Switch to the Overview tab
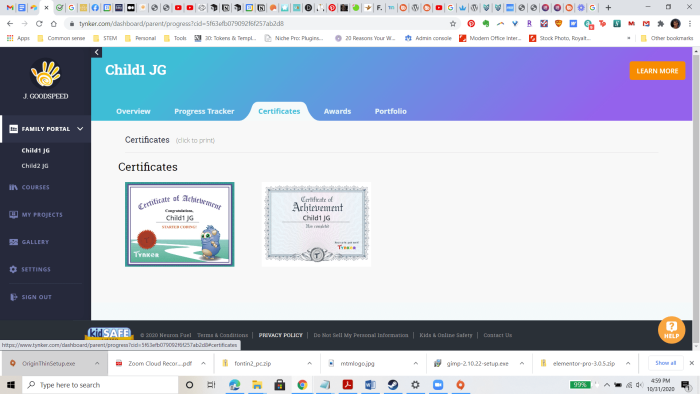The image size is (700, 394). point(133,111)
